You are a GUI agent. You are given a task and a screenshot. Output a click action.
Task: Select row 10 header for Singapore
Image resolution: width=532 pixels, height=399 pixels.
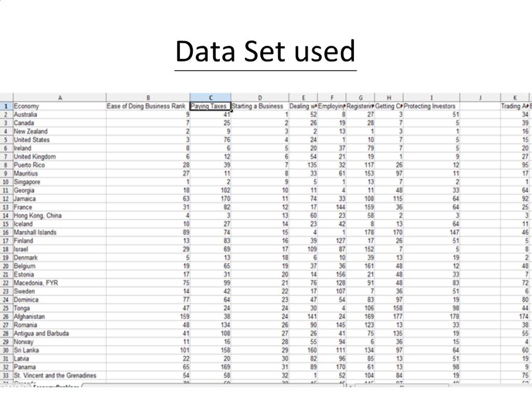click(6, 182)
